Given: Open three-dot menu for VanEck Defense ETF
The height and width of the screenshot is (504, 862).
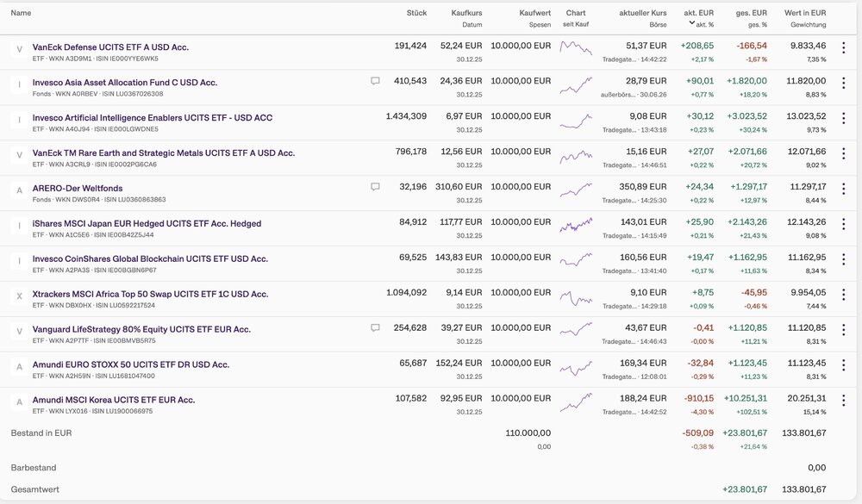Looking at the screenshot, I should (x=843, y=48).
